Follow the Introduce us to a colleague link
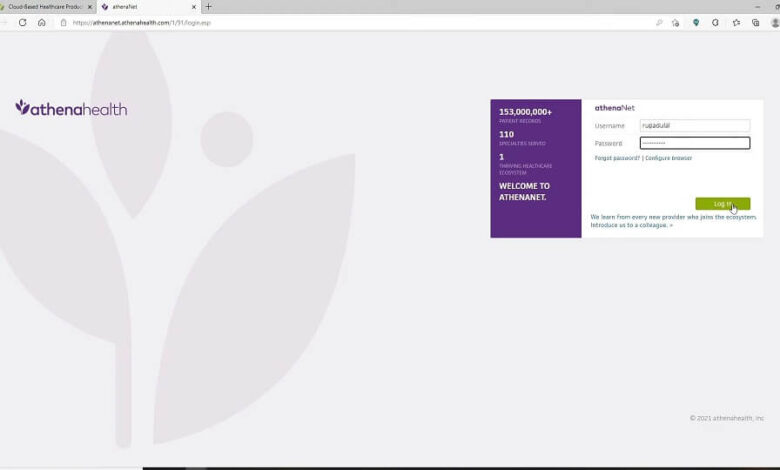Viewport: 780px width, 470px height. [x=631, y=225]
